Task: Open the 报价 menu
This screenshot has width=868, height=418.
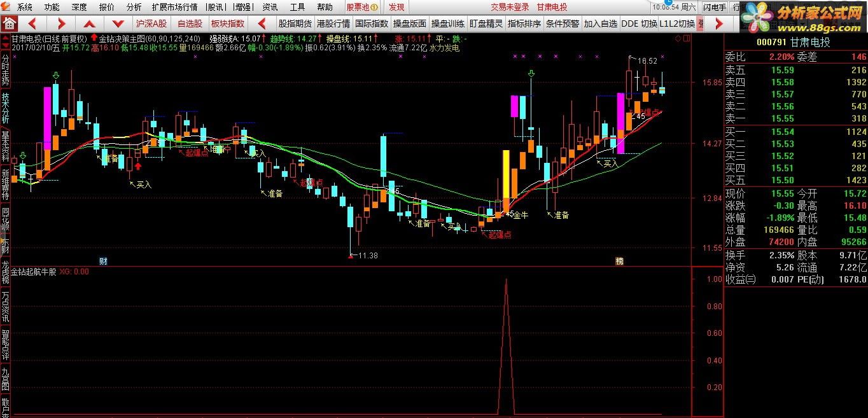Action: [107, 7]
